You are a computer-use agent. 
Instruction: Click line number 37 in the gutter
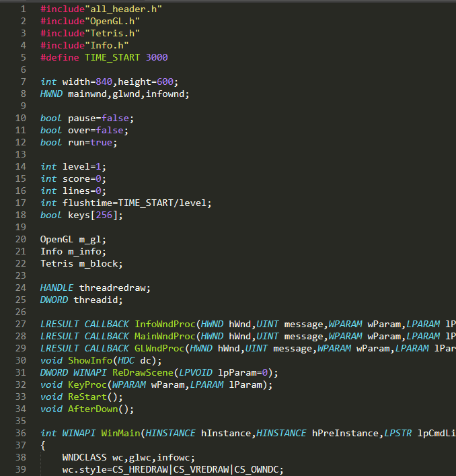click(x=21, y=445)
